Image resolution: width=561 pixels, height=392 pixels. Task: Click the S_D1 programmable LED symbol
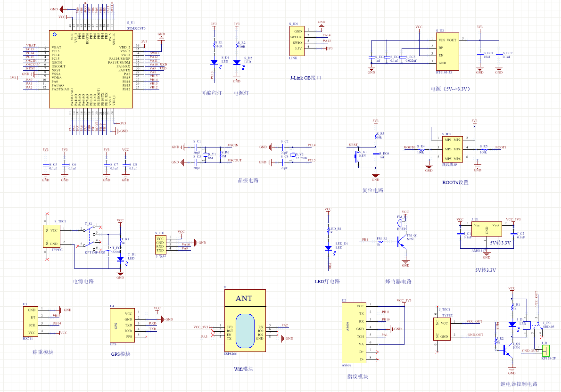(x=214, y=62)
